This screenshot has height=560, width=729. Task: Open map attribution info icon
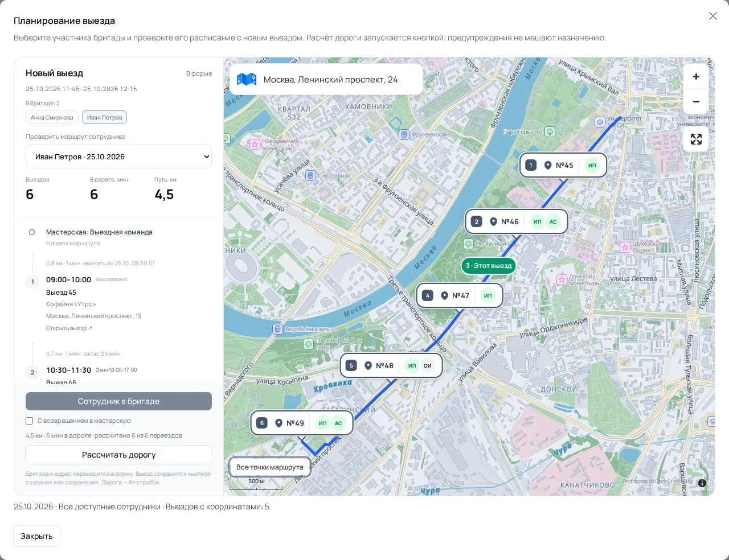(702, 483)
